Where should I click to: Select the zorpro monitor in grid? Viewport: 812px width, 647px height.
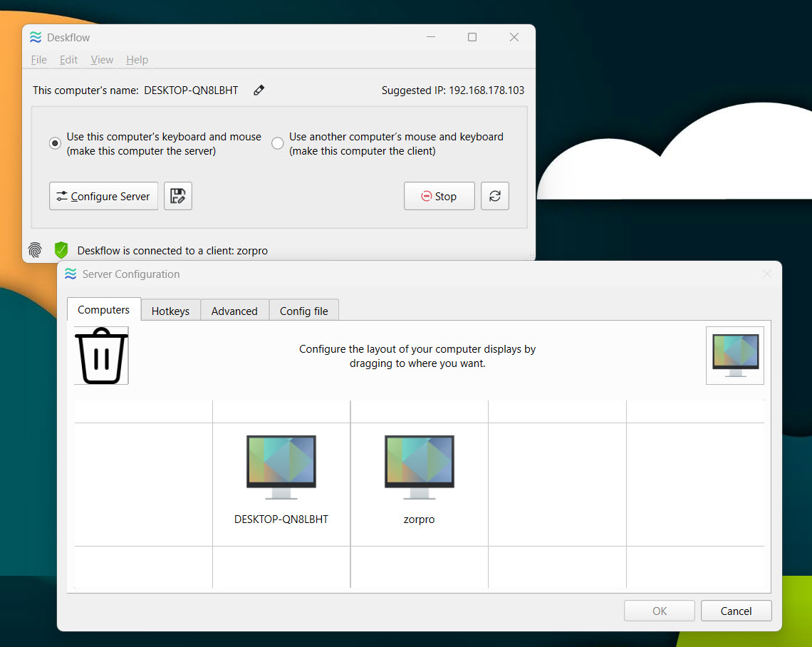(x=419, y=468)
